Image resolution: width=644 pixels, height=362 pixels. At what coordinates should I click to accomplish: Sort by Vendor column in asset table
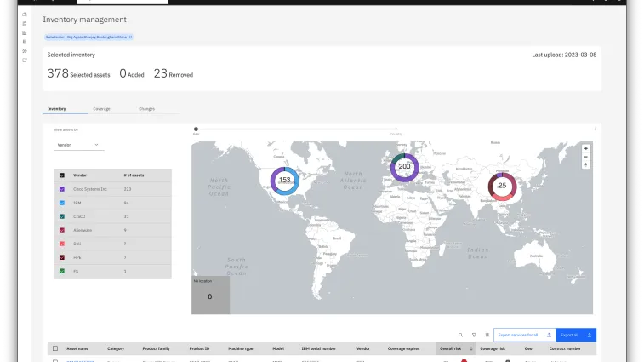coord(362,348)
